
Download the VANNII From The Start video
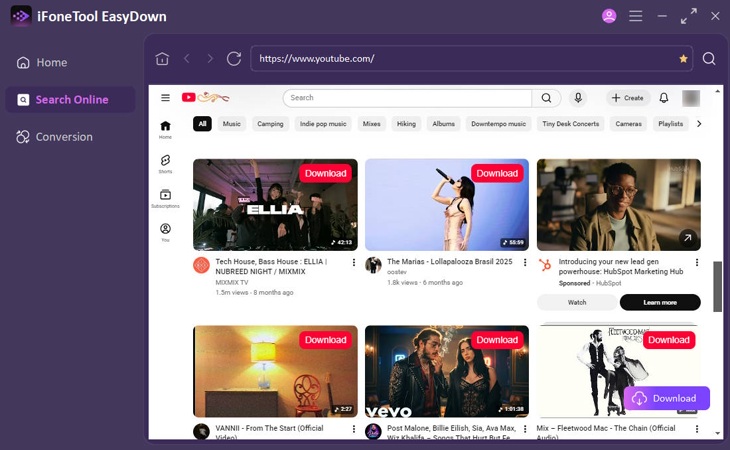325,340
